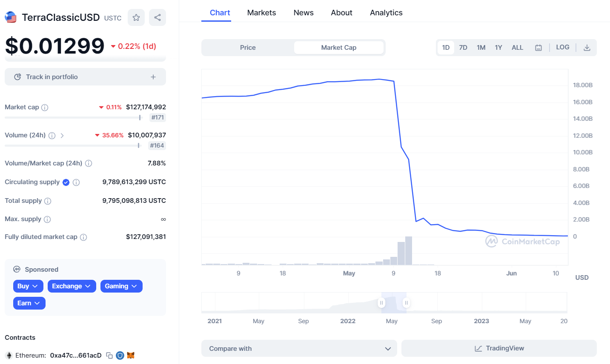Open Max. supply info icon
Screen dimensions: 610x364
47,219
